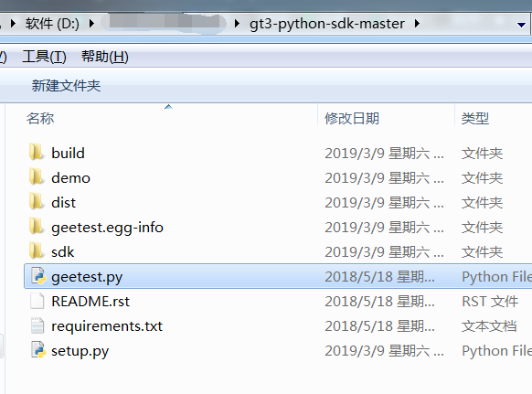Select the sdk folder icon
The height and width of the screenshot is (394, 532).
pos(37,250)
